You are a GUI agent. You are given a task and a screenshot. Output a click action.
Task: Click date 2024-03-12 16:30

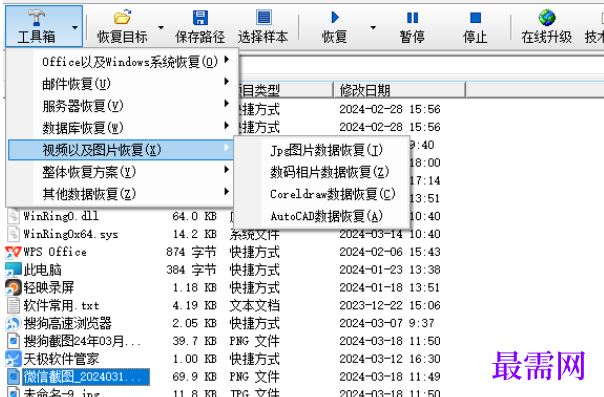coord(389,359)
